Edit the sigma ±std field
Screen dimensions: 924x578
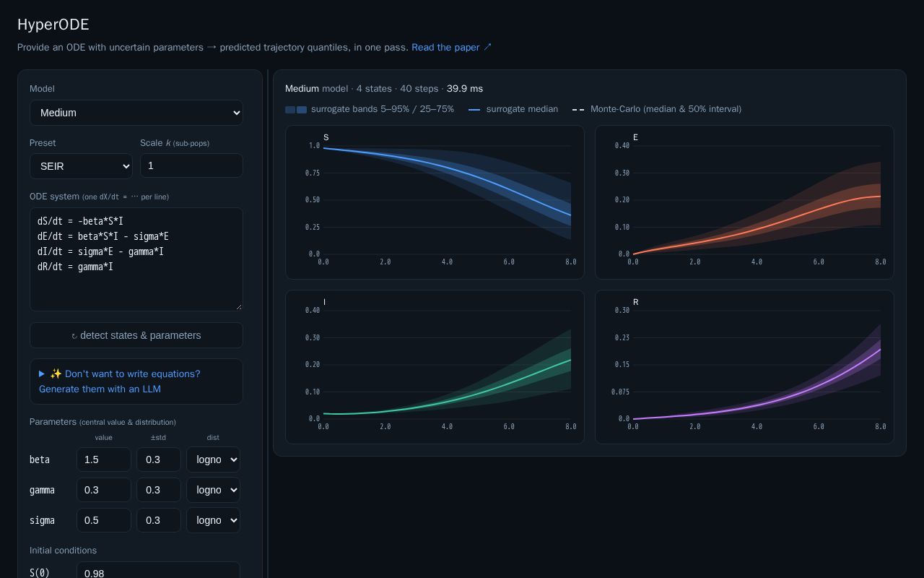159,520
